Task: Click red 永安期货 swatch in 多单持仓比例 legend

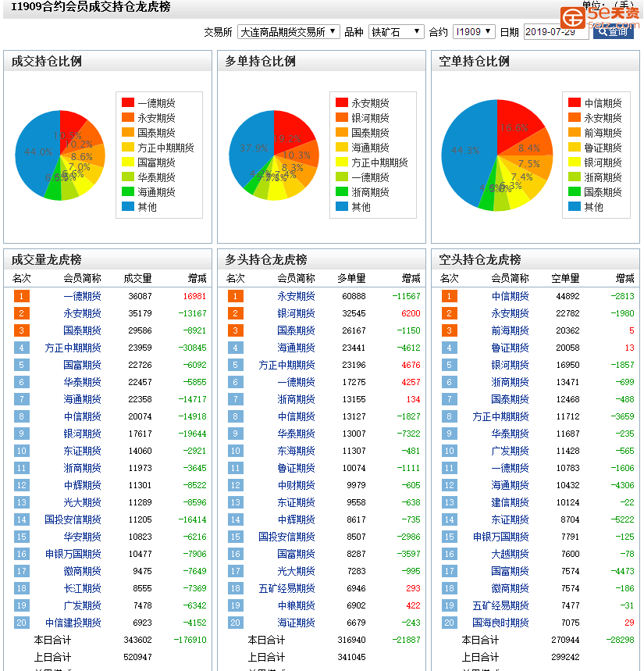Action: pyautogui.click(x=342, y=102)
